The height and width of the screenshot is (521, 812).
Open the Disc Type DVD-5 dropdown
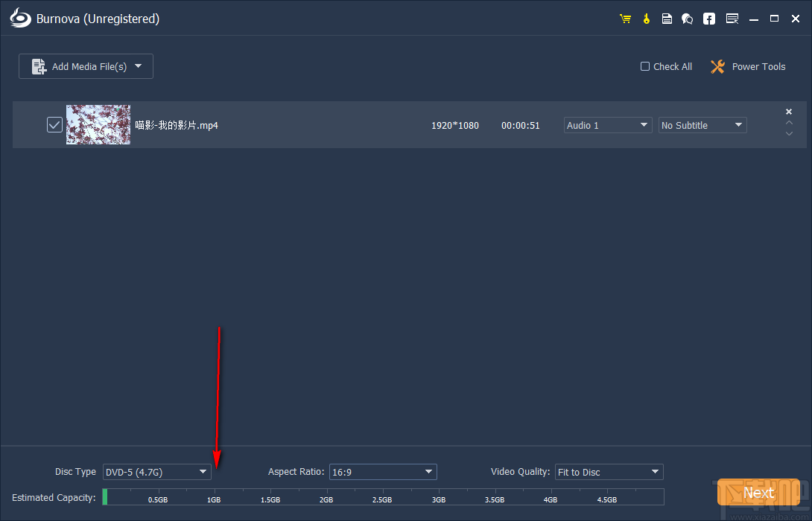tap(156, 472)
